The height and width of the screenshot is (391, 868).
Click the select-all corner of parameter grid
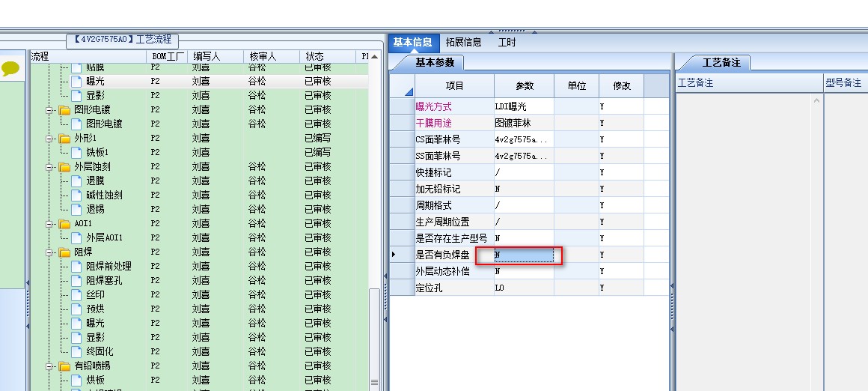tap(403, 86)
